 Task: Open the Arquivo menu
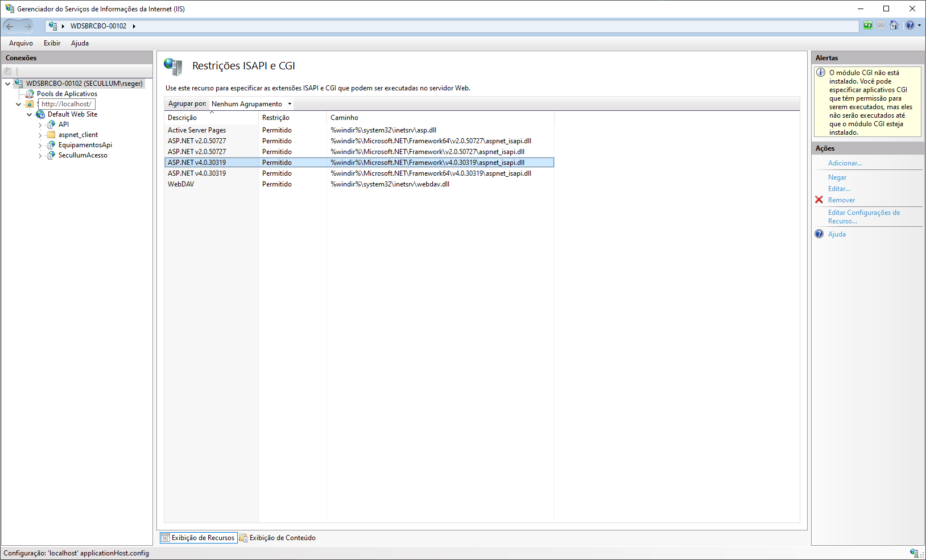[21, 43]
